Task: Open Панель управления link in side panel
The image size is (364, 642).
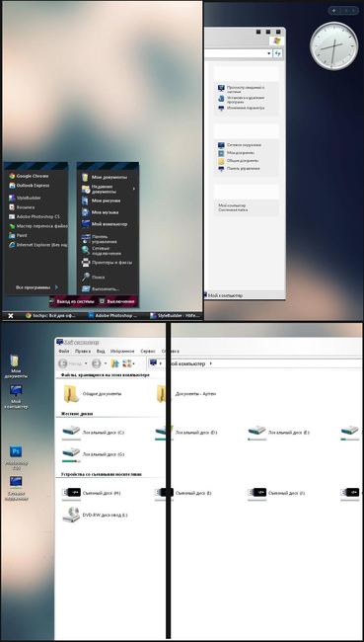Action: coord(239,168)
